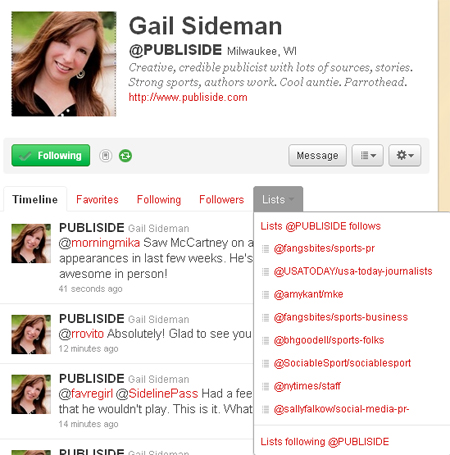450x455 pixels.
Task: Click Gail Sideman's large profile photo
Action: (x=64, y=64)
